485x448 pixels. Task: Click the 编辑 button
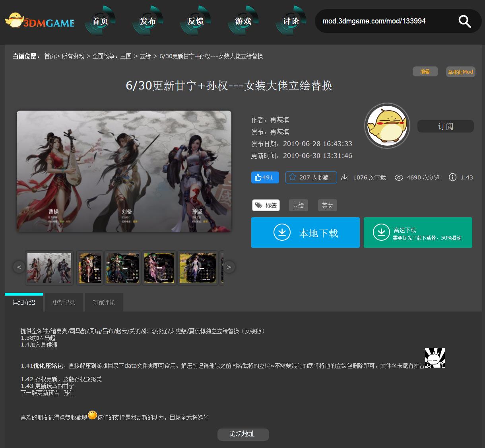425,72
